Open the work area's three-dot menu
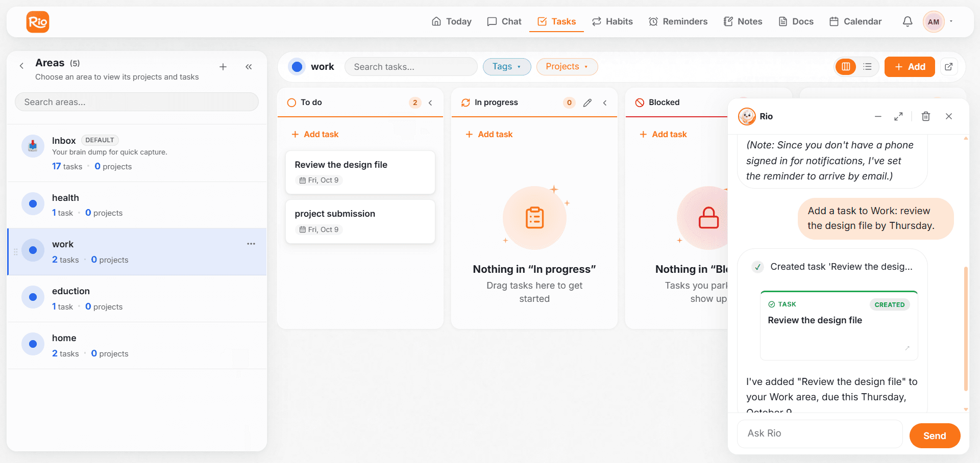The width and height of the screenshot is (980, 463). pos(251,244)
